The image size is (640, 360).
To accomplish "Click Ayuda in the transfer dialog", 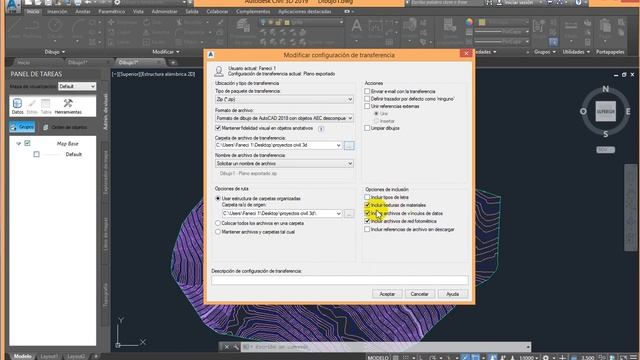I will (x=452, y=294).
